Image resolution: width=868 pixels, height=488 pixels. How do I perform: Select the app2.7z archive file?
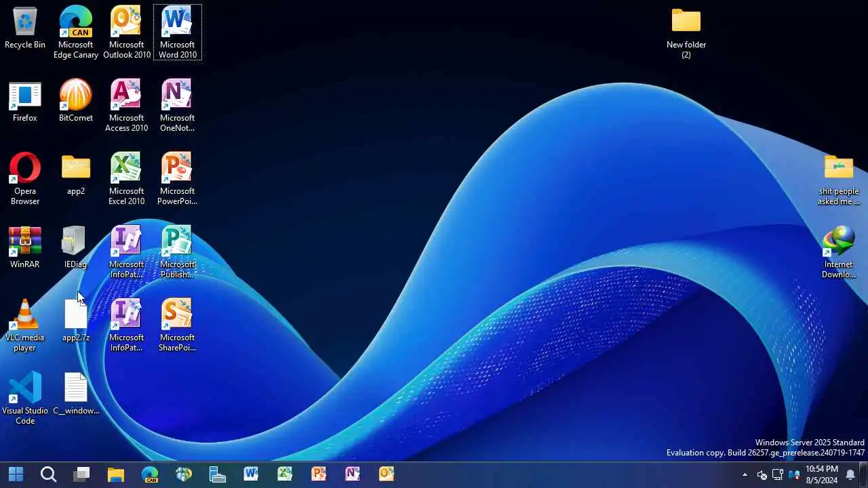76,321
